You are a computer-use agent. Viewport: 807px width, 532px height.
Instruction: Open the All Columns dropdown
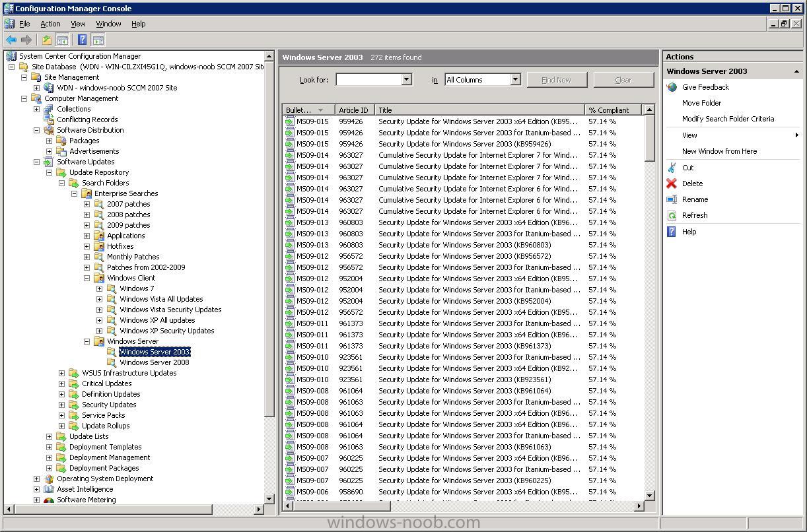coord(515,80)
